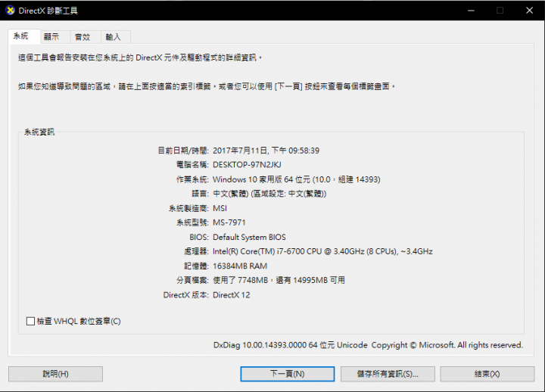Click the Intel(R) Core(TM) i7-6700 processor line
Screen dimensions: 545x392
(x=322, y=251)
